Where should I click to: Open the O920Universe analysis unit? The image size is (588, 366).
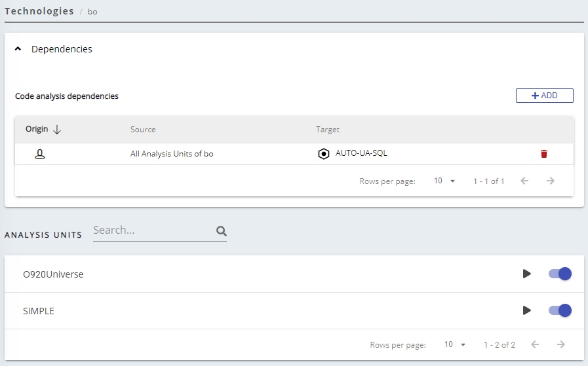53,274
